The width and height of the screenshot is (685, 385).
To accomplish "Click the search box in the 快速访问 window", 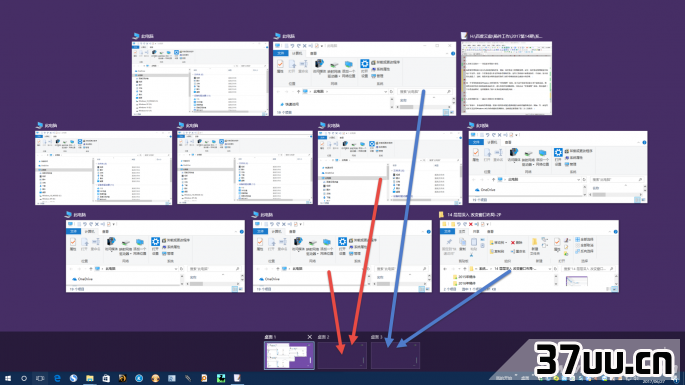I will pos(424,92).
